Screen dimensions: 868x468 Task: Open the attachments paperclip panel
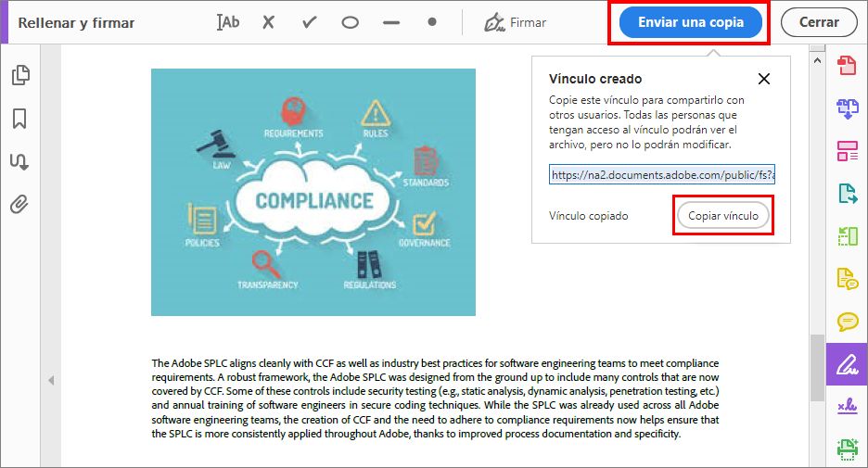pos(19,205)
